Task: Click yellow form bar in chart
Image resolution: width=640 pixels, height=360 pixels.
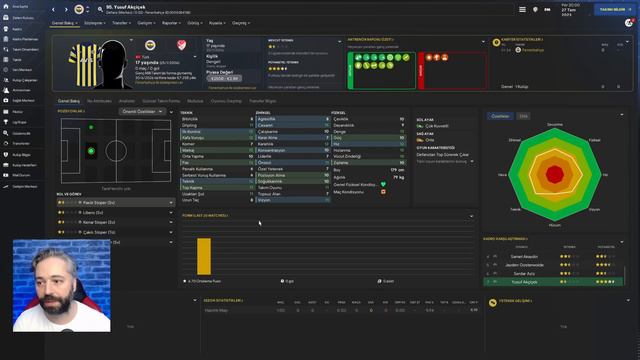Action: pyautogui.click(x=204, y=256)
